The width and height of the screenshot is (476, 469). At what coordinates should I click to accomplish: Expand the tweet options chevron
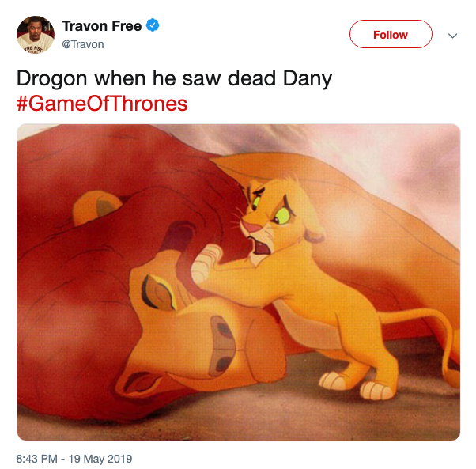click(452, 36)
